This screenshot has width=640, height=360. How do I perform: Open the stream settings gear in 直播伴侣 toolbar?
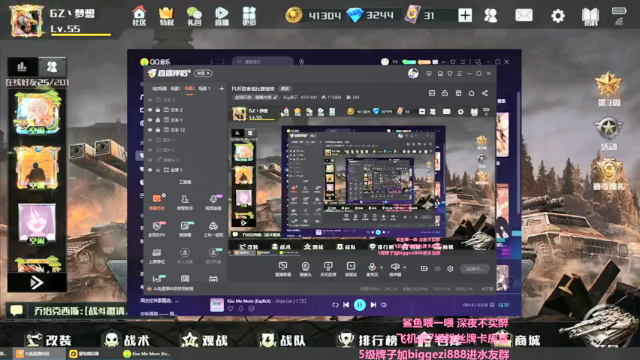450,269
